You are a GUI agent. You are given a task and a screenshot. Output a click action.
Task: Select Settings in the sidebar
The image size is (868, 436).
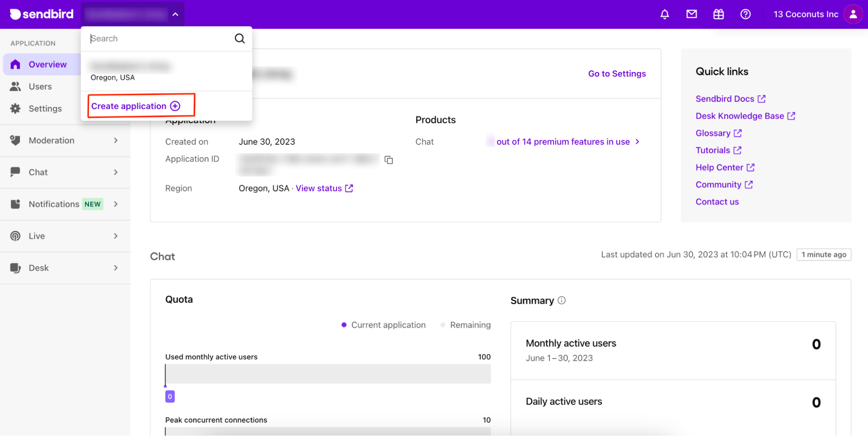[x=45, y=108]
